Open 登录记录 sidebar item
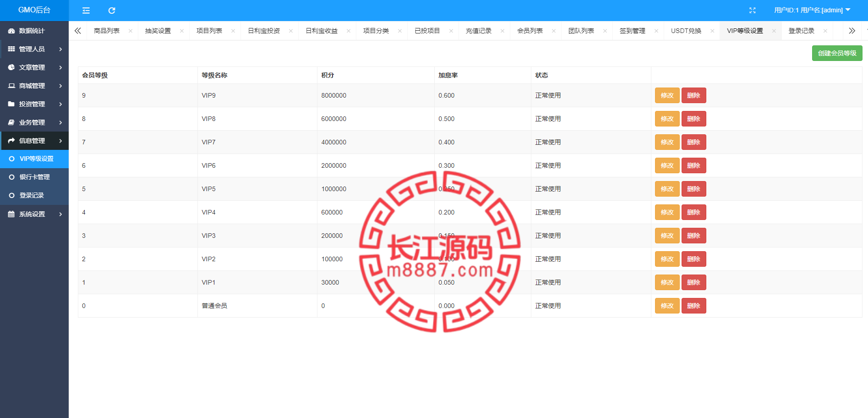Screen dimensions: 868x418 tap(34, 195)
